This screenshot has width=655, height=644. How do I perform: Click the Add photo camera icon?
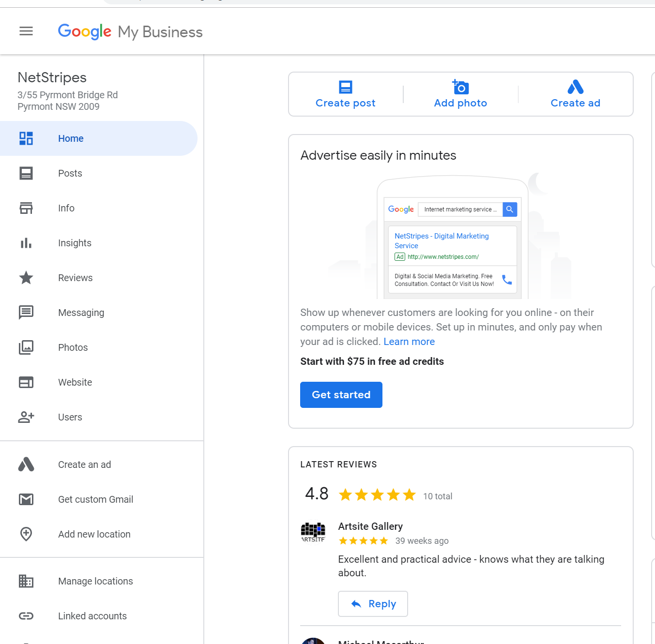(460, 87)
